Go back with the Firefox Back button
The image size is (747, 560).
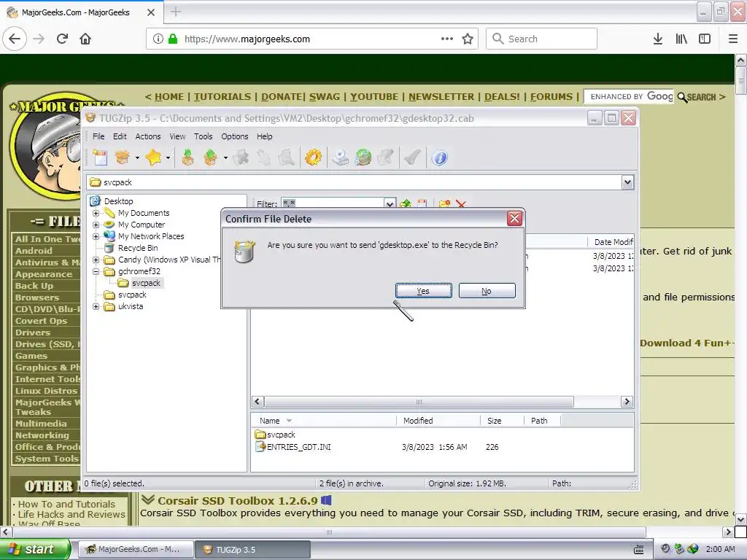tap(15, 39)
